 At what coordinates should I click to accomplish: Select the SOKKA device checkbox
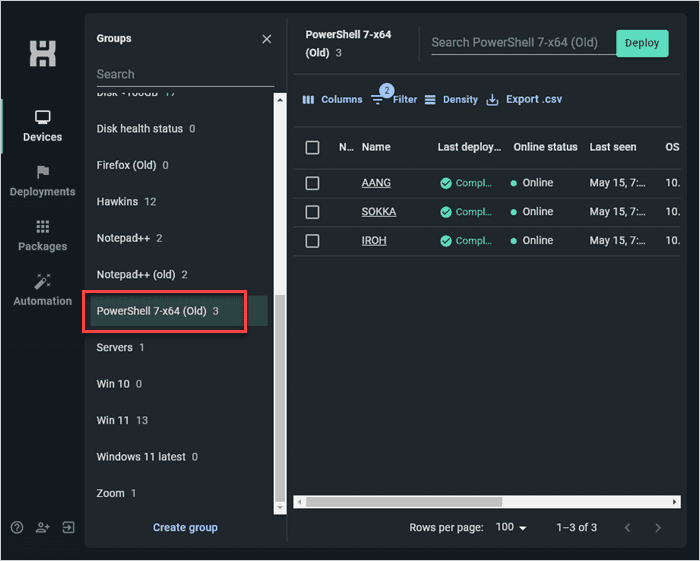312,212
